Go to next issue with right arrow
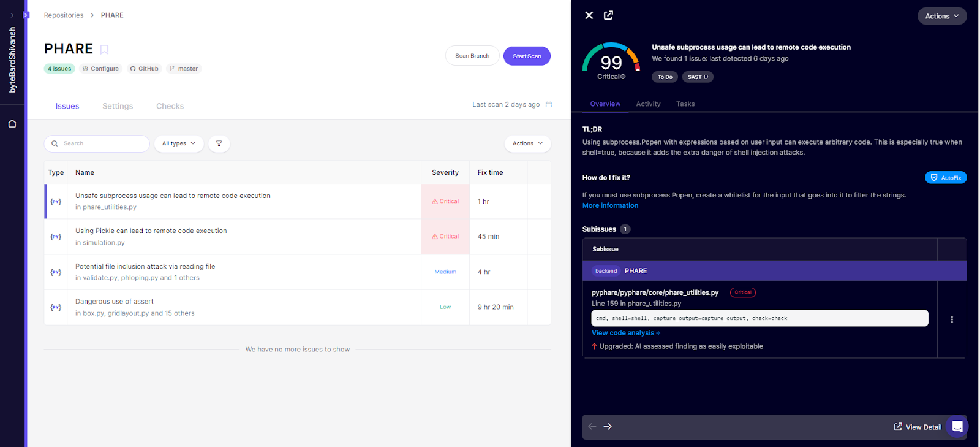Image resolution: width=980 pixels, height=447 pixels. [608, 427]
